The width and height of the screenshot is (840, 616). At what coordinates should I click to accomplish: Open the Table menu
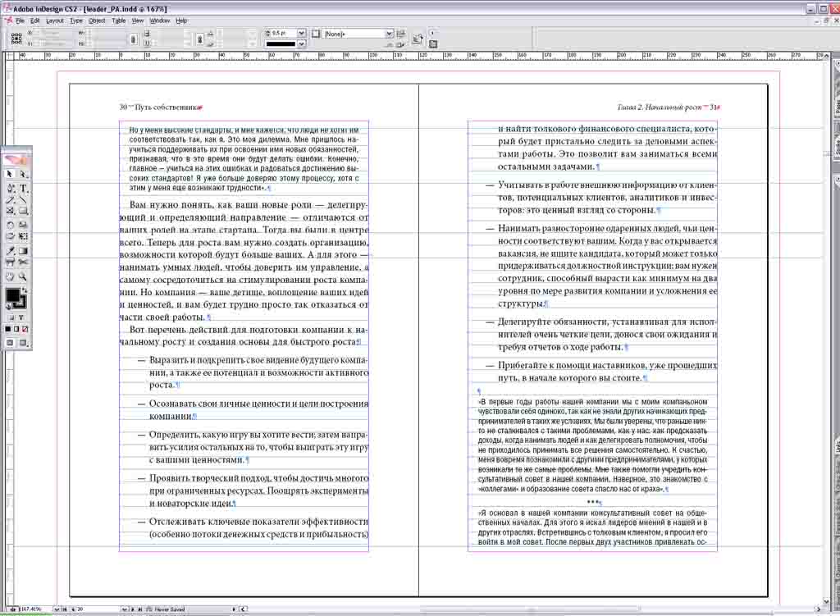point(118,21)
